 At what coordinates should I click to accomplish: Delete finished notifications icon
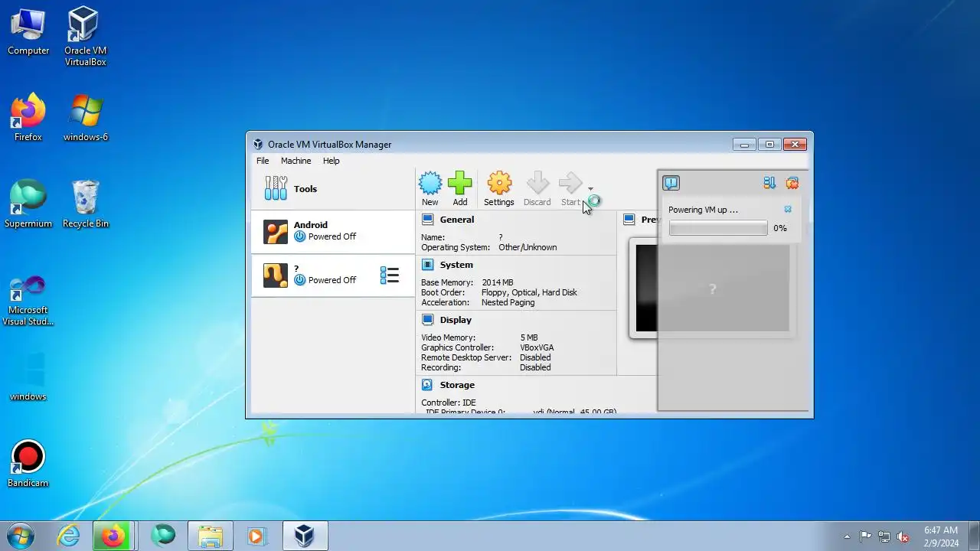pyautogui.click(x=792, y=183)
